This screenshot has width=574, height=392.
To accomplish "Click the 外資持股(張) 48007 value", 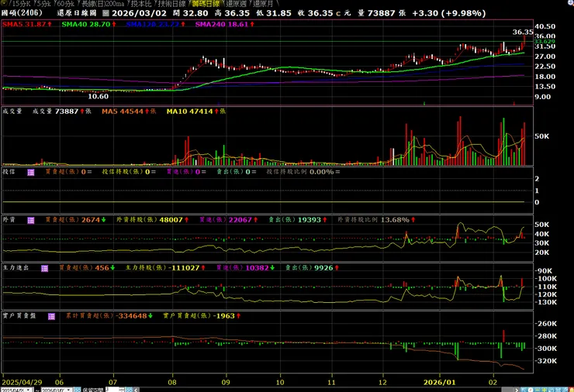I will pyautogui.click(x=171, y=220).
